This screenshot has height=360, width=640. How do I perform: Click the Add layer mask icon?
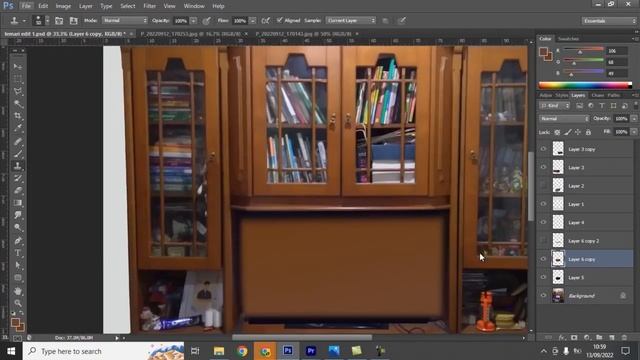pos(574,338)
